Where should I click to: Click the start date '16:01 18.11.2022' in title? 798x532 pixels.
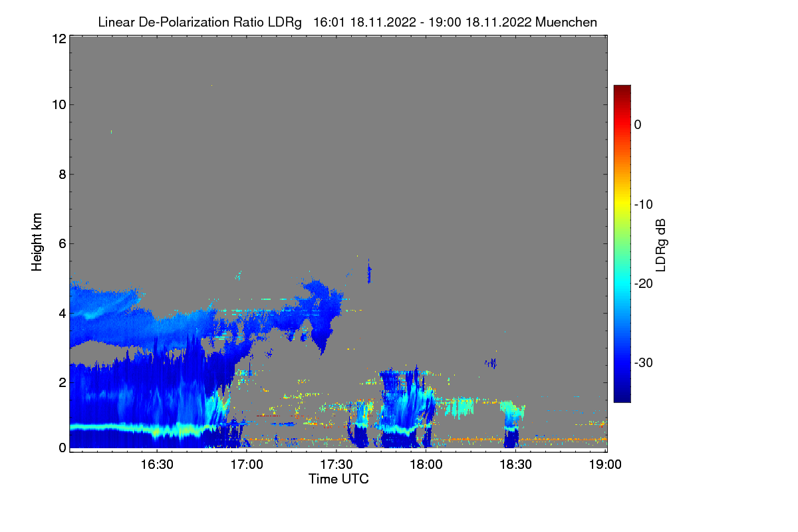(366, 22)
